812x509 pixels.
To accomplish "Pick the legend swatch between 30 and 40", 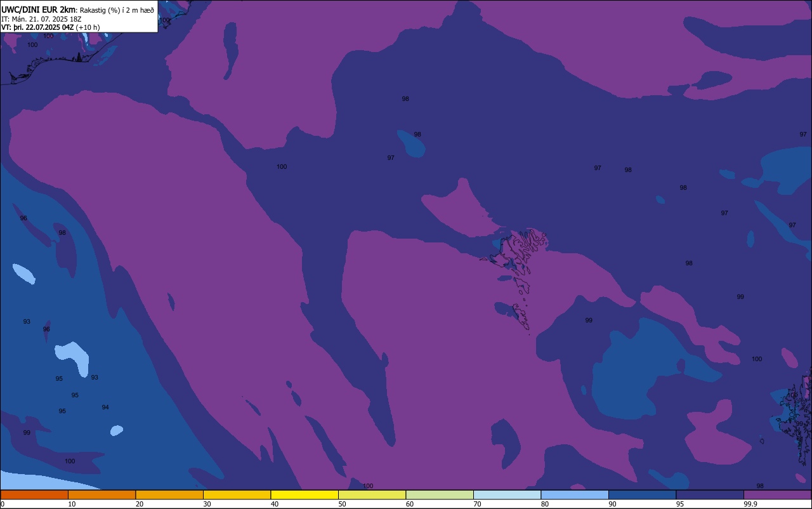I will tap(237, 494).
